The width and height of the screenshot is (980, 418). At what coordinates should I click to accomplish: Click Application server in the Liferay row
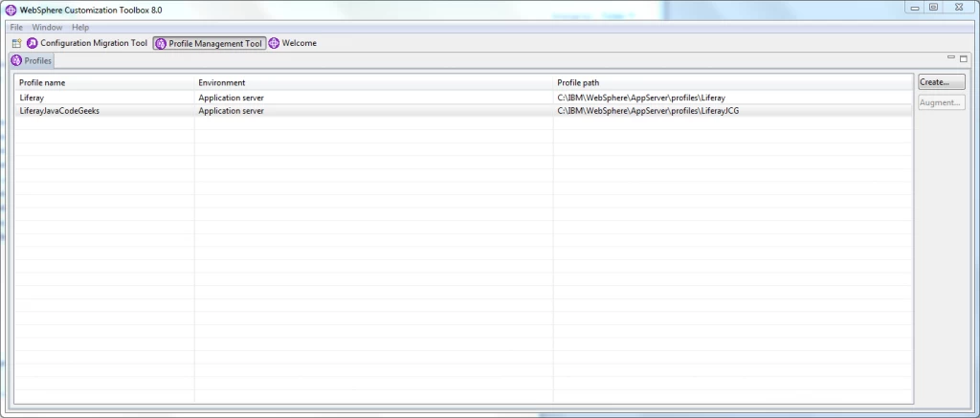pos(231,99)
